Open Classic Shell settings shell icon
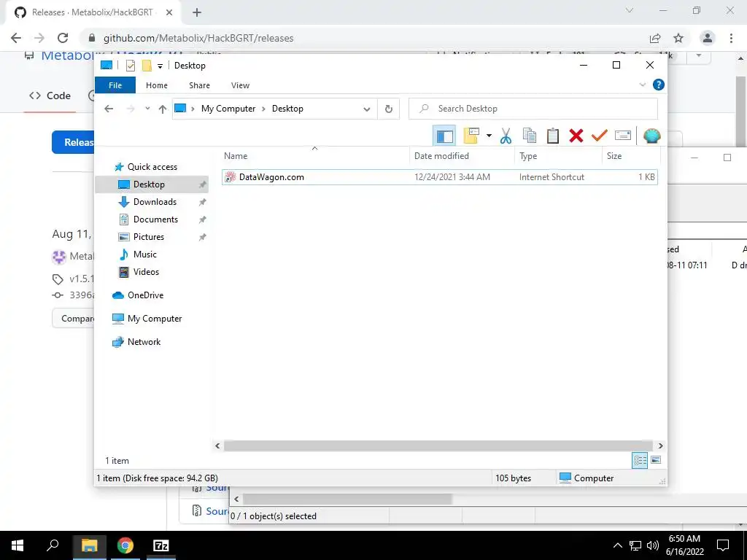The width and height of the screenshot is (747, 560). [x=651, y=136]
